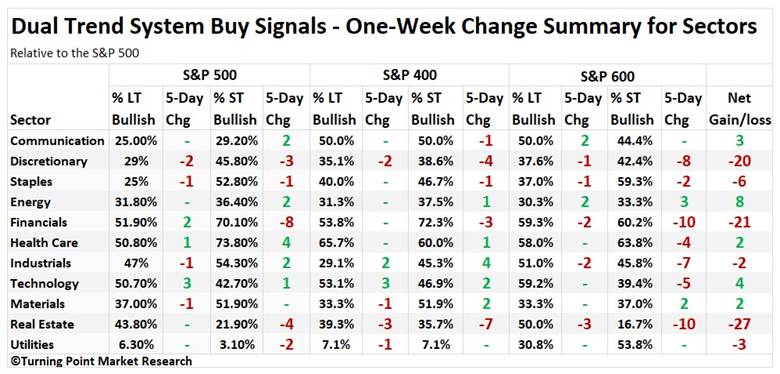Select the Energy net gain 8 cell
This screenshot has width=780, height=374.
point(742,202)
